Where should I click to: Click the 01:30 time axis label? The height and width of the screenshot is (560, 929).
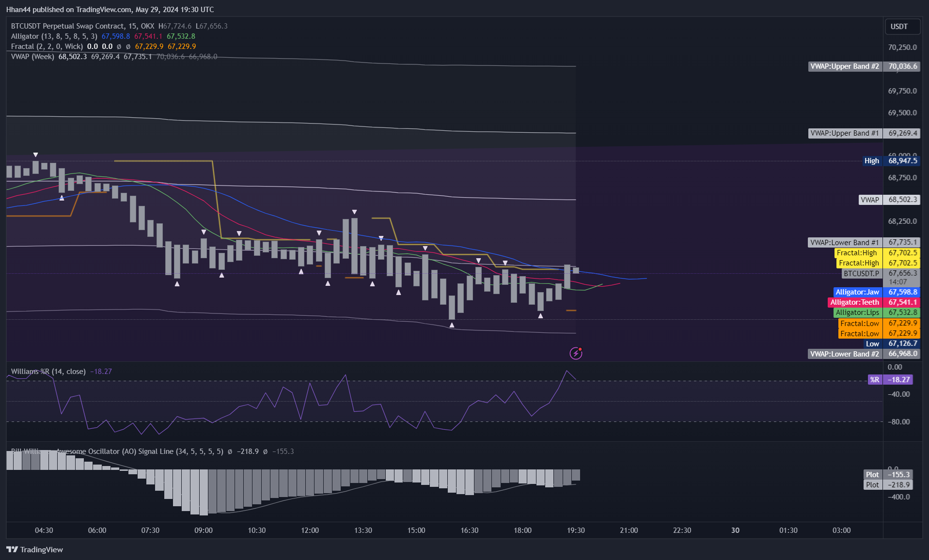(788, 530)
